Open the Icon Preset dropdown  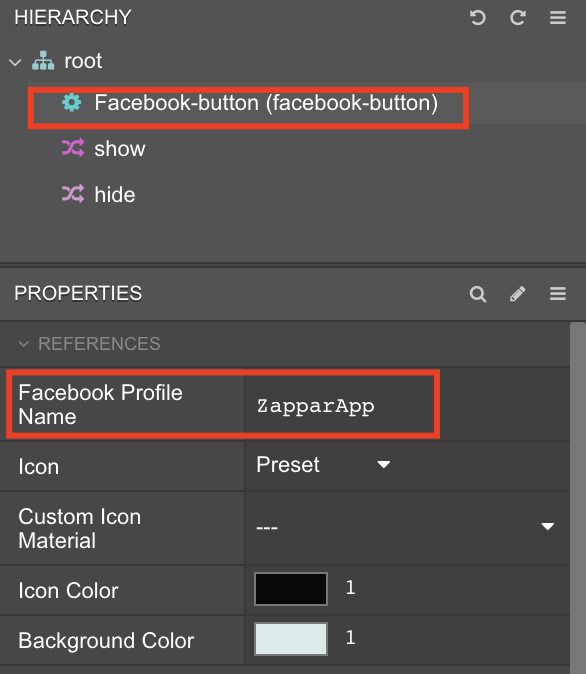point(323,465)
